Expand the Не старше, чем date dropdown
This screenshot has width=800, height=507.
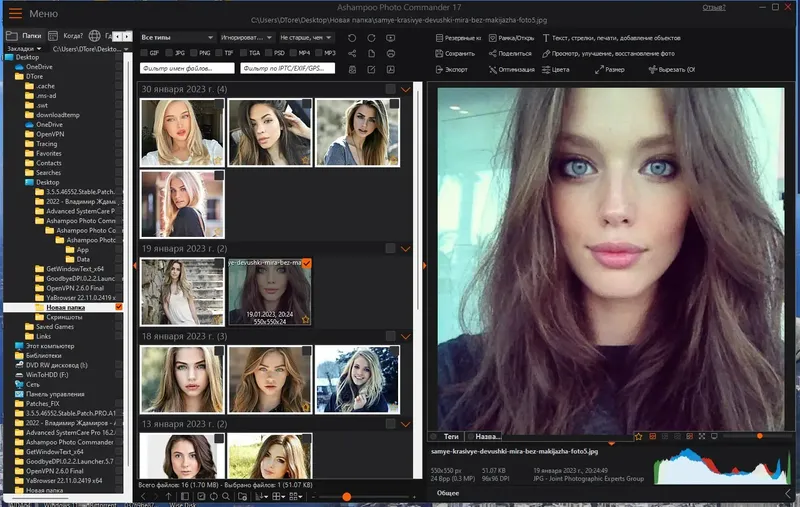(x=307, y=37)
